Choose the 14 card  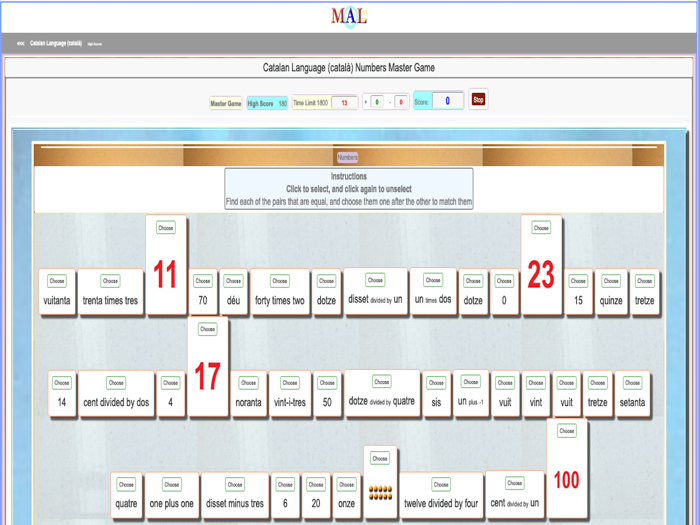(62, 383)
